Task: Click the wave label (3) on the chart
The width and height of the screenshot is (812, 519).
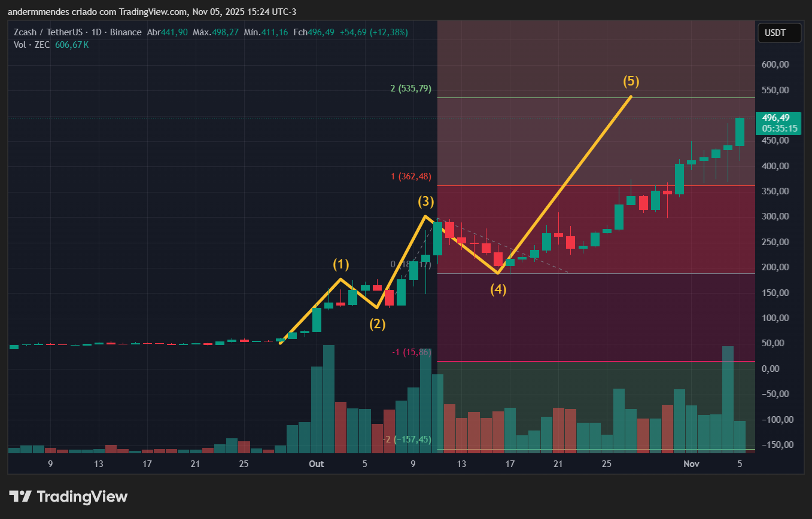Action: 426,202
